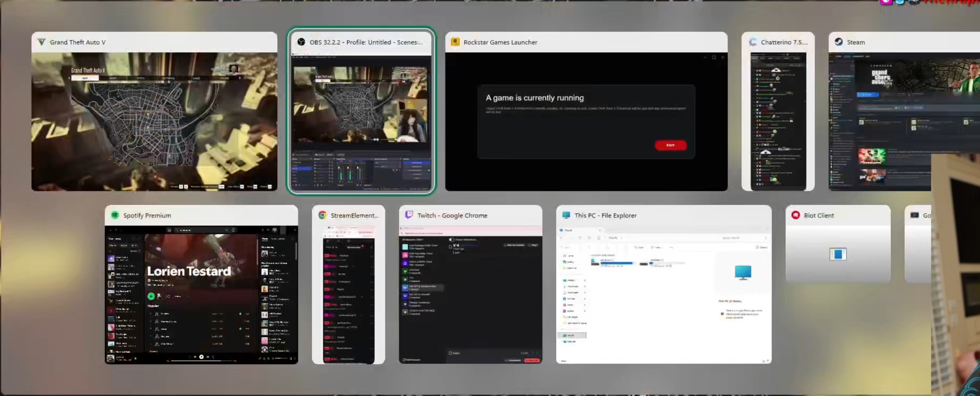Click the terminal icon of the cut-off window

click(915, 215)
